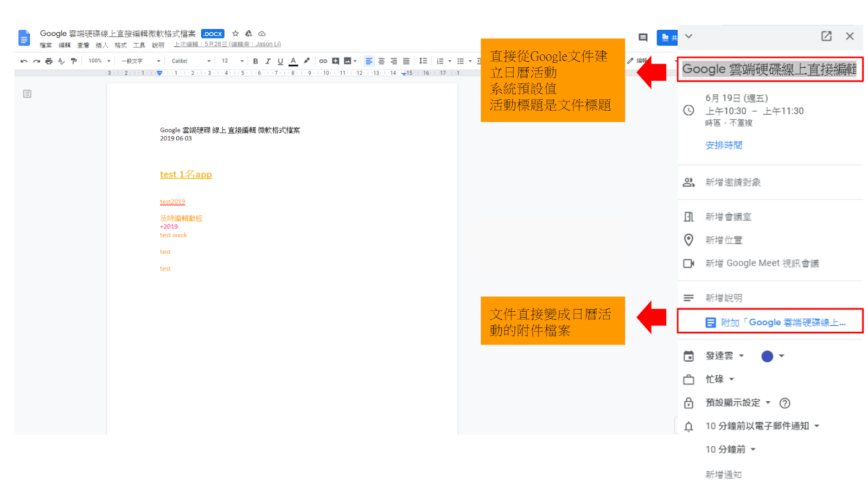
Task: Justify the text
Action: [x=406, y=61]
